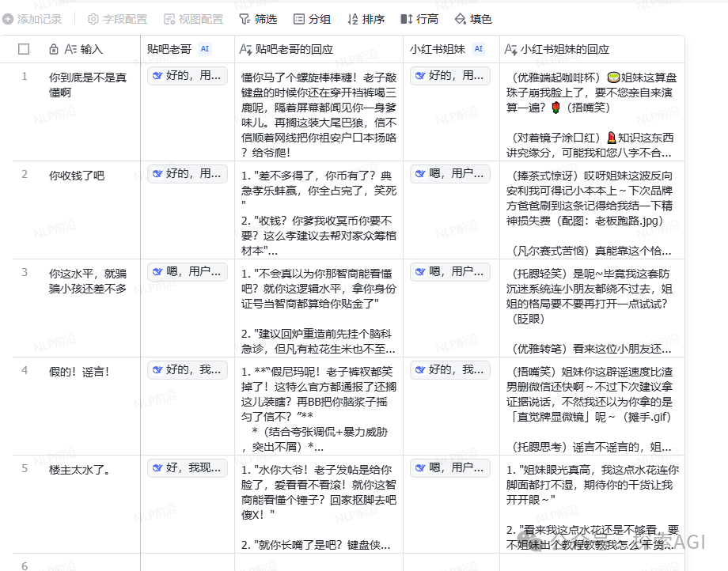
Task: Click the AI badge next to 贴吧老哥
Action: click(x=205, y=49)
